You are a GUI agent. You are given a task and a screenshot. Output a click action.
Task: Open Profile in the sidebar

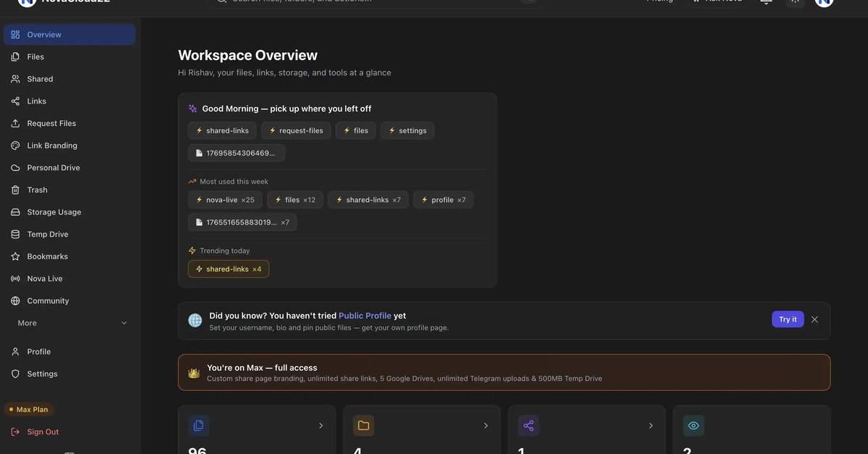[69, 352]
